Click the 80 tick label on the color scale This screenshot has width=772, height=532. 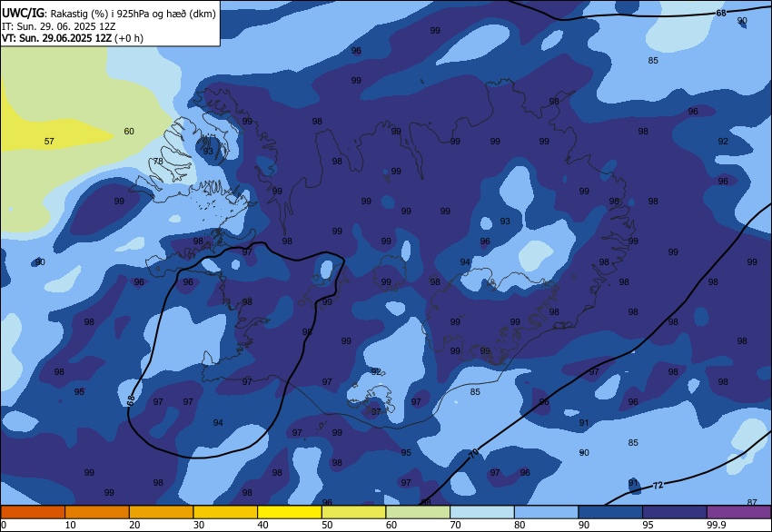(x=520, y=525)
